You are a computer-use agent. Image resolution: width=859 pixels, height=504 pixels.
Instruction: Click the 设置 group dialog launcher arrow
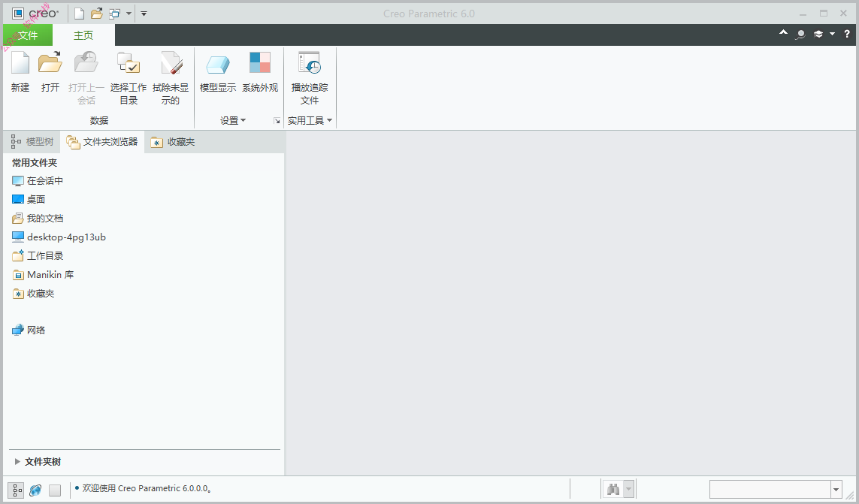pyautogui.click(x=277, y=121)
